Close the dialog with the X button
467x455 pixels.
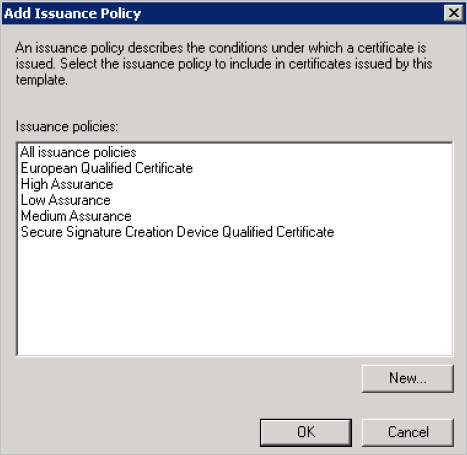pyautogui.click(x=453, y=13)
